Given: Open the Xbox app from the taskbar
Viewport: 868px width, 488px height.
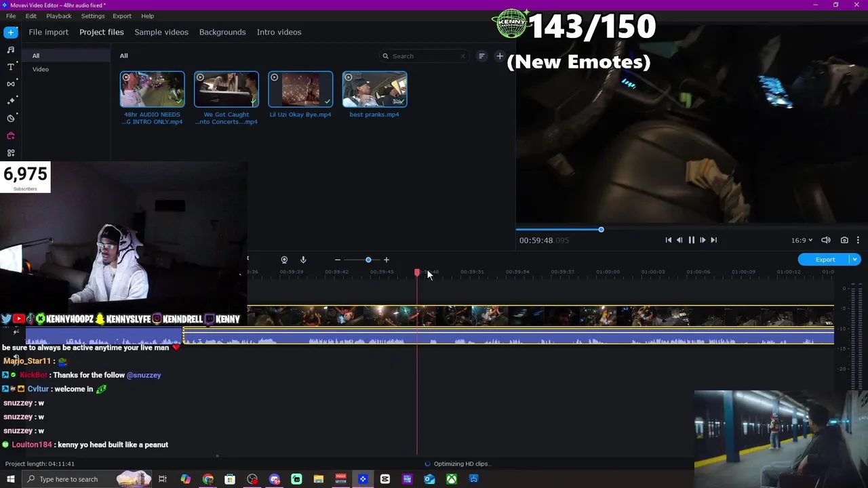Looking at the screenshot, I should click(451, 479).
